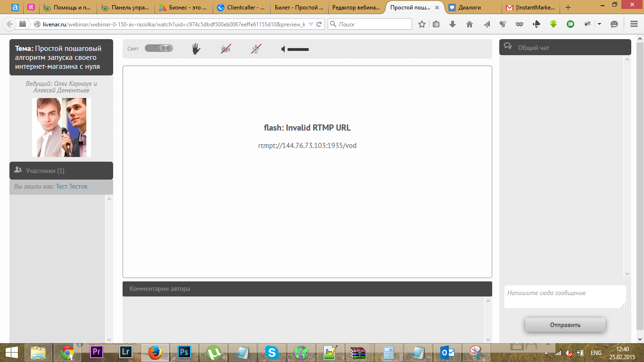Unmute the crossed-out microphone icon
644x362 pixels.
pyautogui.click(x=256, y=49)
